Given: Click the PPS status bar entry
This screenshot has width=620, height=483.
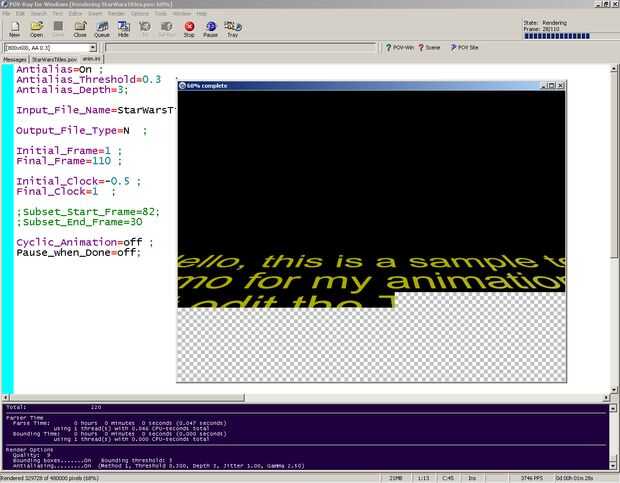Looking at the screenshot, I should click(x=531, y=478).
